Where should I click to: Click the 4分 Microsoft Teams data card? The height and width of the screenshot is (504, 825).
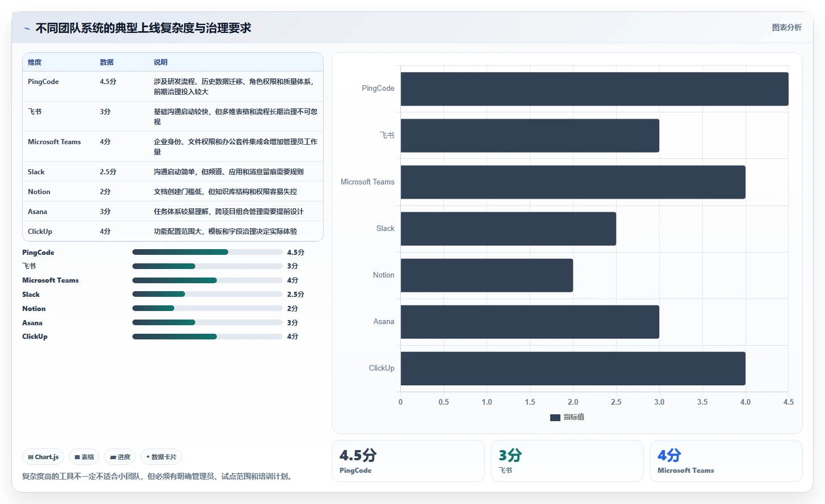pos(726,461)
